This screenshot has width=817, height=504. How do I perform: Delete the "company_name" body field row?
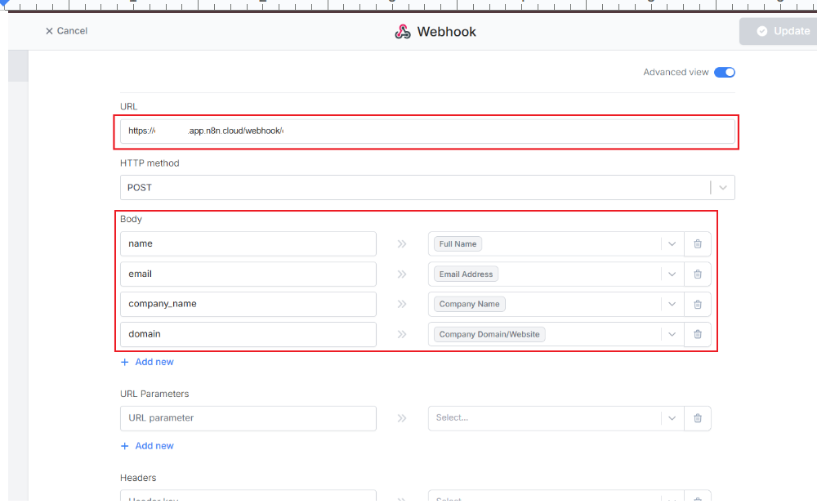click(698, 303)
